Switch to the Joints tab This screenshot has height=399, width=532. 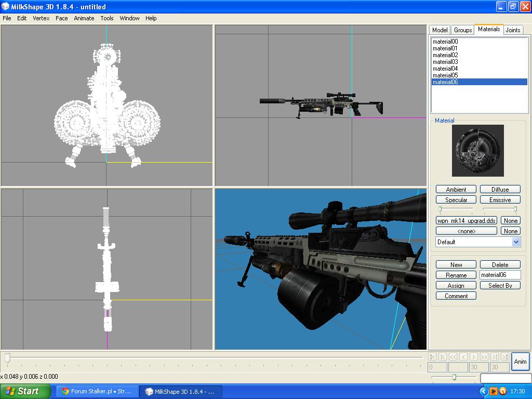click(513, 30)
